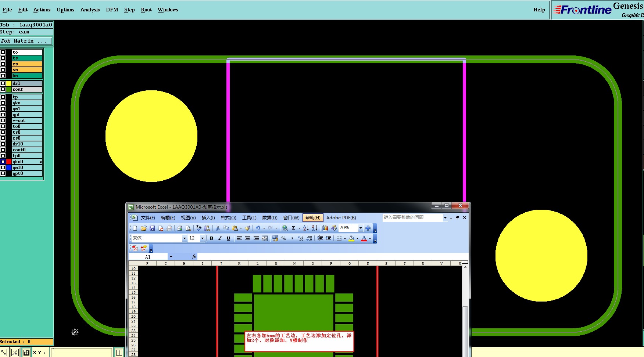Open the font name dropdown in Excel
Image resolution: width=644 pixels, height=357 pixels.
coord(185,238)
